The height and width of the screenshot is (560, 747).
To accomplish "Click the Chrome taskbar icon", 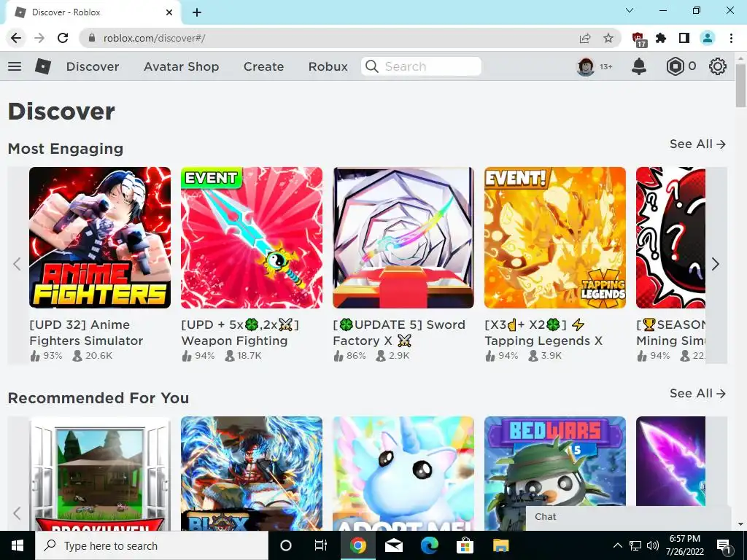I will pos(357,545).
